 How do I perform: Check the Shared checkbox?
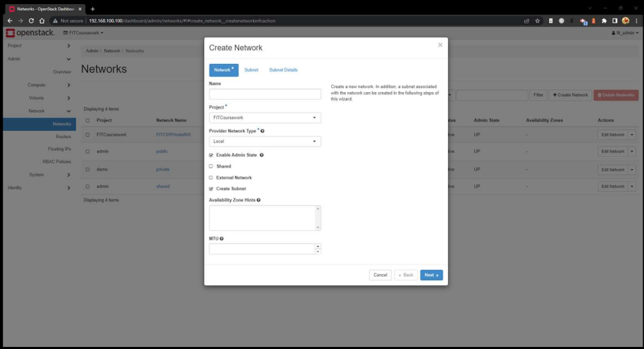click(x=211, y=166)
